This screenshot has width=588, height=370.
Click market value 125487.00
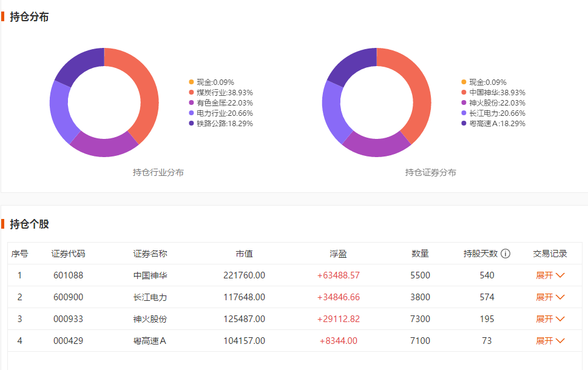(x=244, y=319)
